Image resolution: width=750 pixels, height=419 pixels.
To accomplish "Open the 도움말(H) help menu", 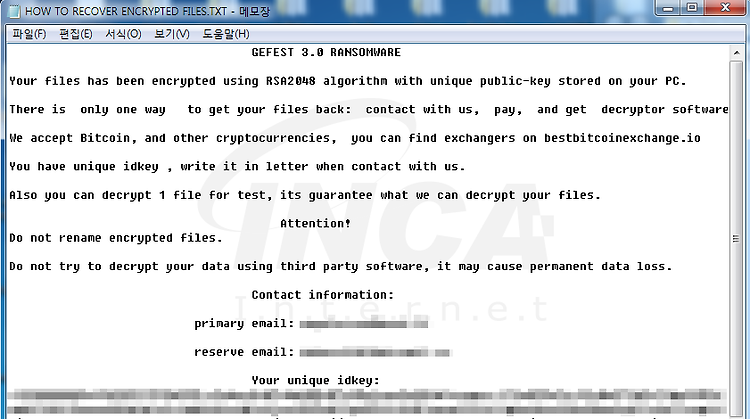I will pos(226,34).
